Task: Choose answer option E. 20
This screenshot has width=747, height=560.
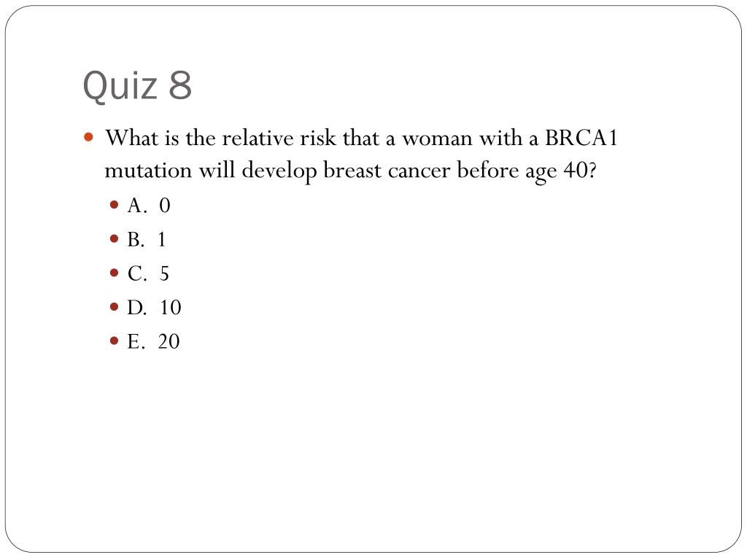Action: pos(153,341)
